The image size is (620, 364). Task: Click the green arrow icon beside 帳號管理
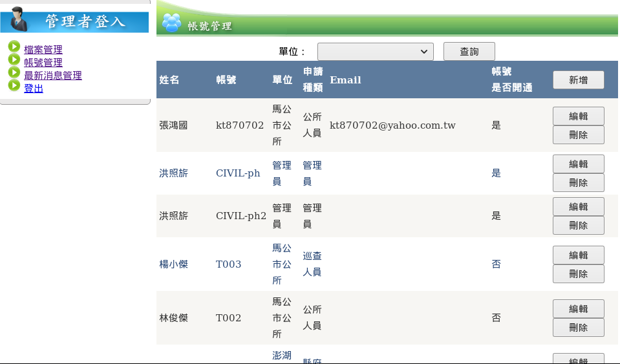(14, 59)
